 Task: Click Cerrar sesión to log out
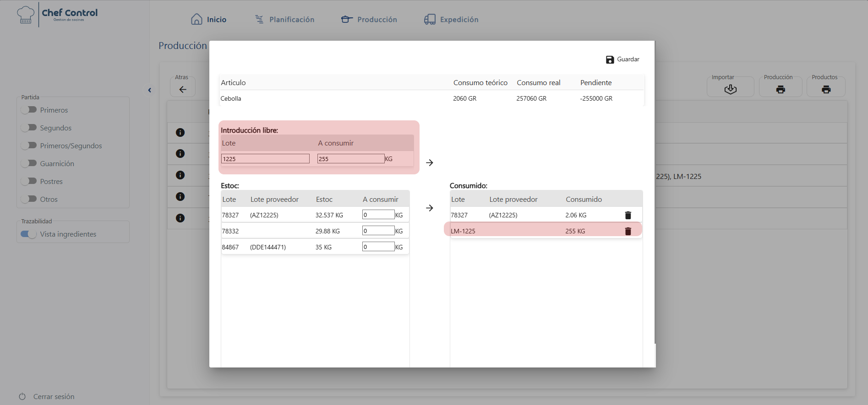[x=47, y=396]
